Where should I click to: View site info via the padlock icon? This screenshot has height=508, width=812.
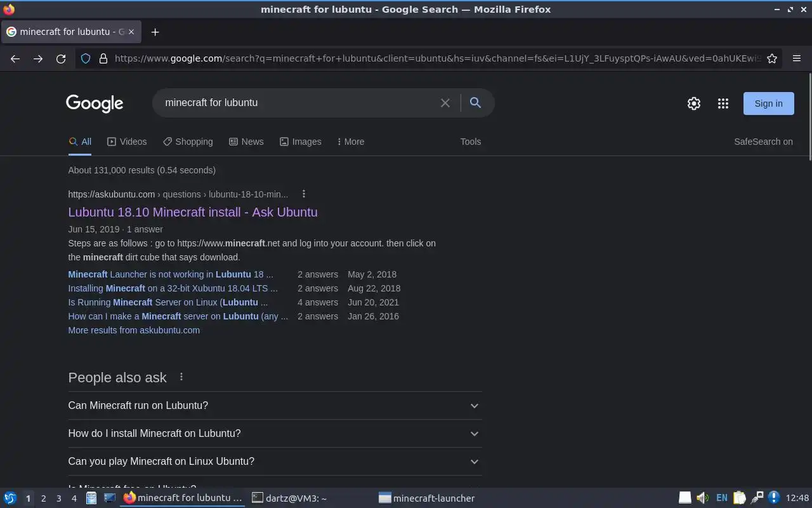pyautogui.click(x=103, y=58)
